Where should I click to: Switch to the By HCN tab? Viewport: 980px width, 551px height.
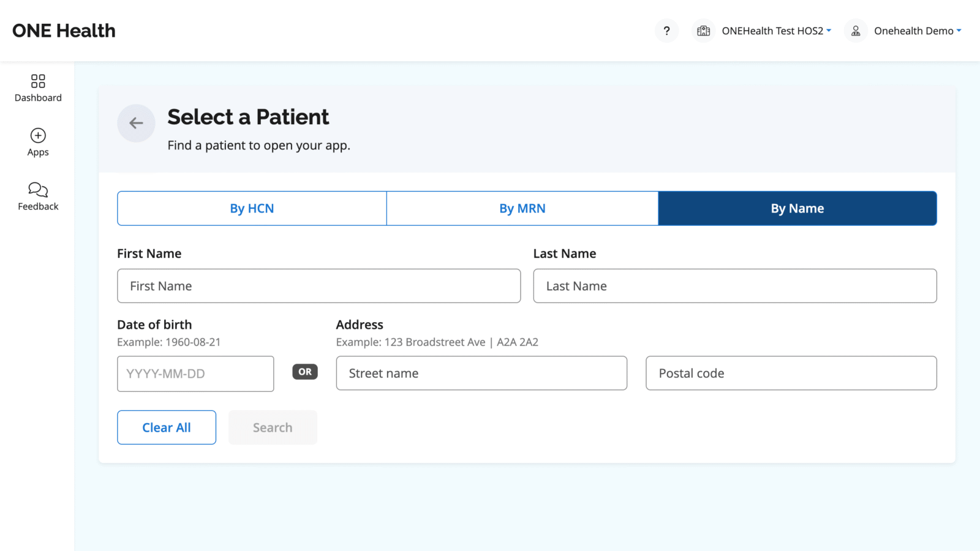[x=252, y=208]
